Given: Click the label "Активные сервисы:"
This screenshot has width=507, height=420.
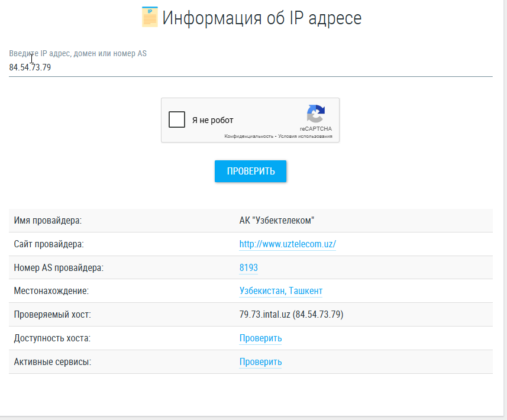Looking at the screenshot, I should pyautogui.click(x=53, y=362).
